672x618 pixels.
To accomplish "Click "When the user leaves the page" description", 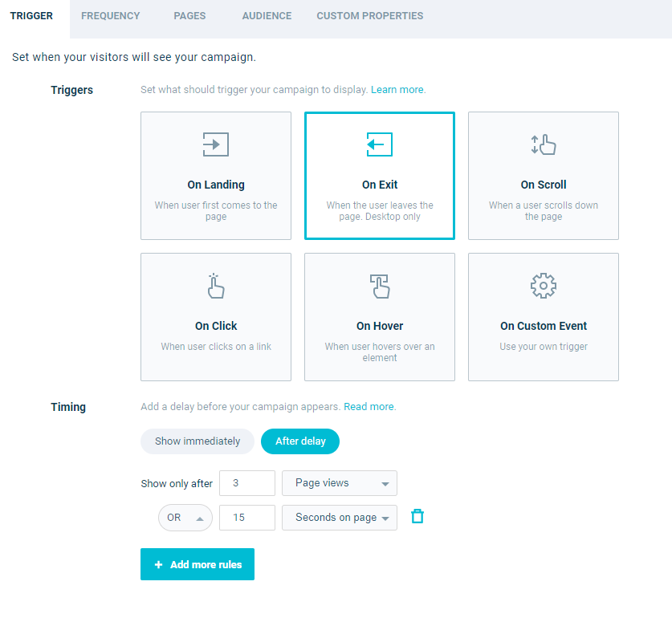I will point(380,211).
